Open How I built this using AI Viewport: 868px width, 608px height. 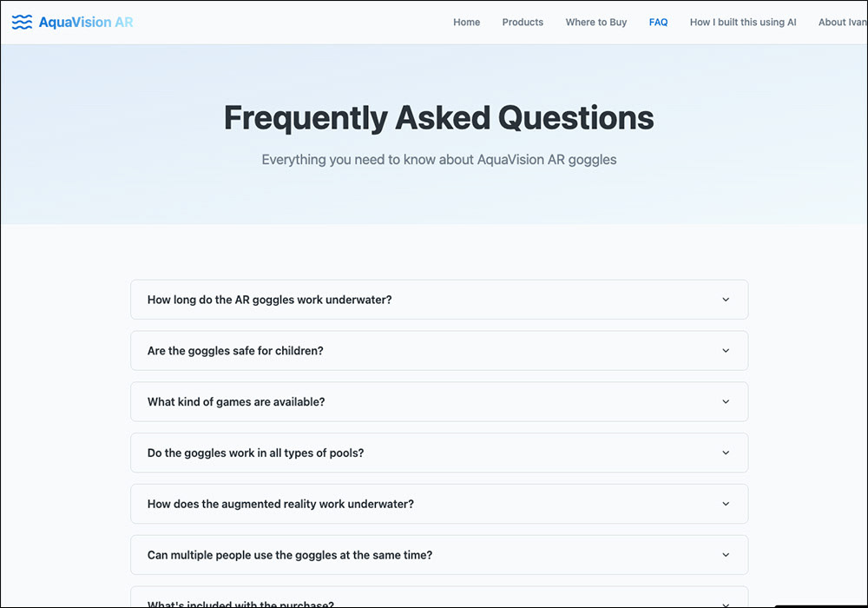[742, 23]
